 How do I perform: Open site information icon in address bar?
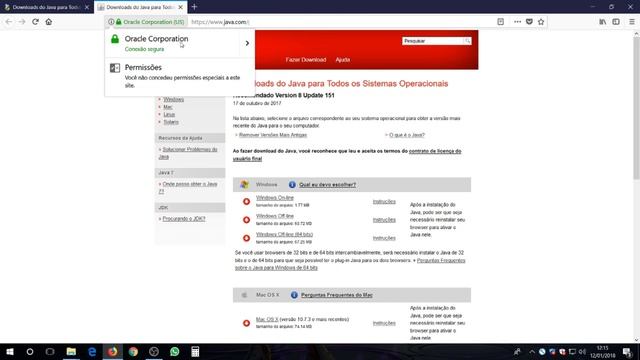pos(111,22)
